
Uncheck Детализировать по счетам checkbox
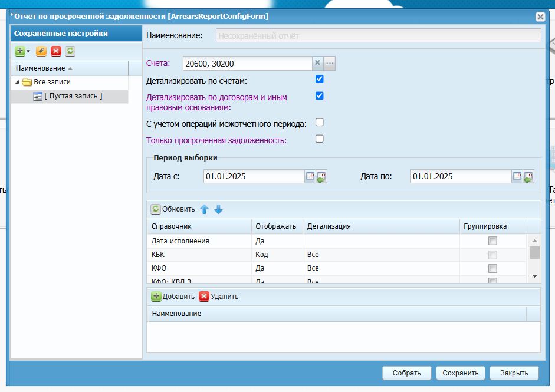click(x=319, y=79)
